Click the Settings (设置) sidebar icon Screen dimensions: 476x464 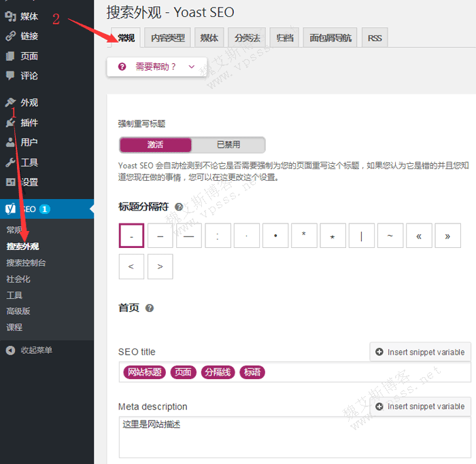(10, 182)
